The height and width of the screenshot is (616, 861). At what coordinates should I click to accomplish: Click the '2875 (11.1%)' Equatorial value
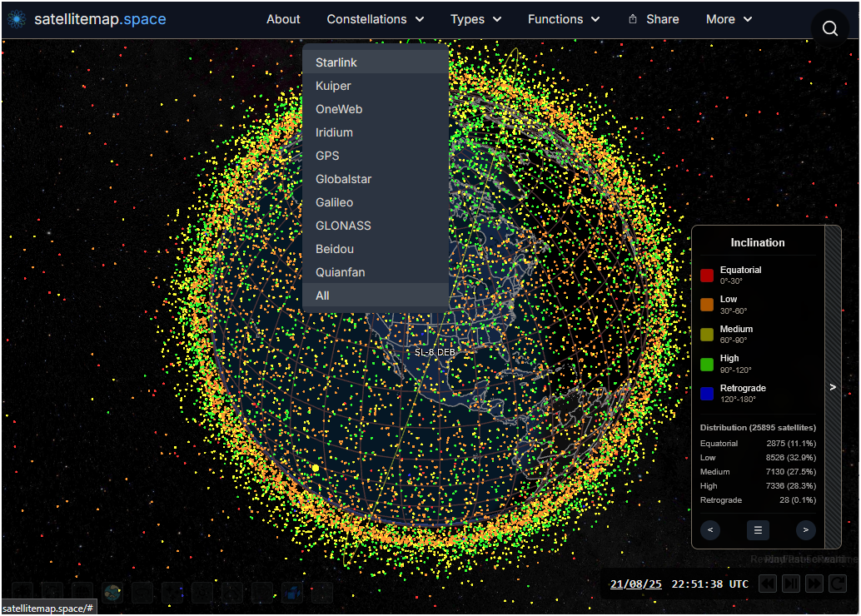[791, 443]
